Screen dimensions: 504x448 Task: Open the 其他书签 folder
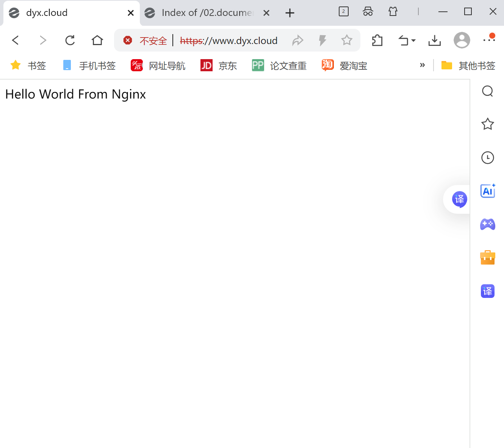[x=468, y=66]
